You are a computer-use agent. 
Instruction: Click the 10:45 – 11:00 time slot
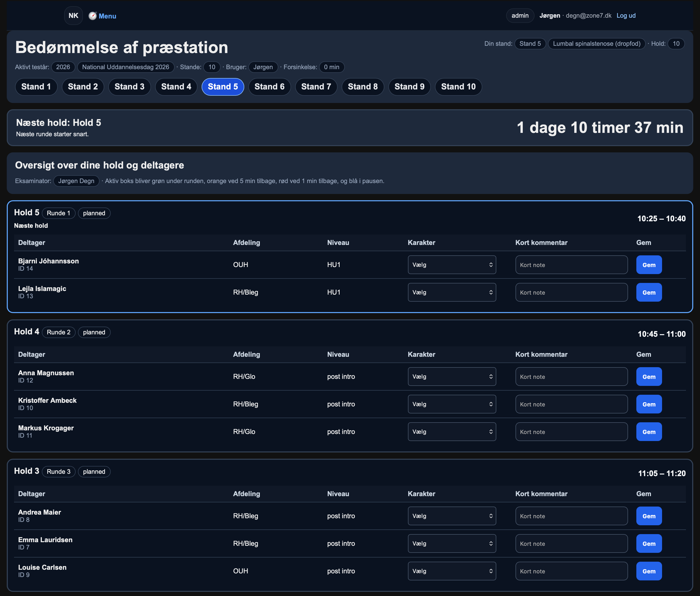pos(662,334)
